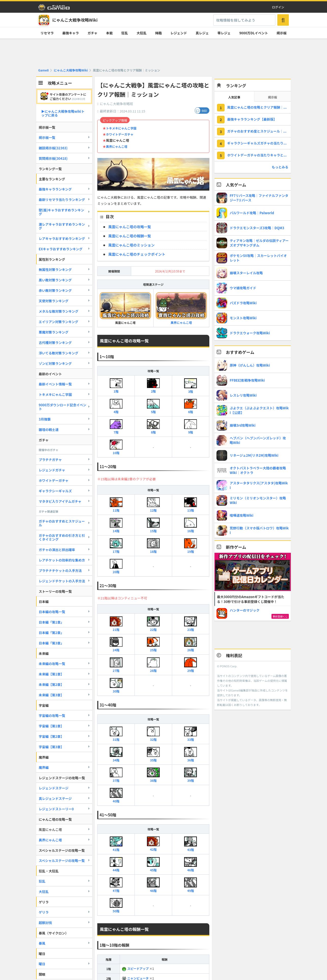This screenshot has width=327, height=980.
Task: Open floor 17階 enemy icon
Action: click(x=116, y=543)
